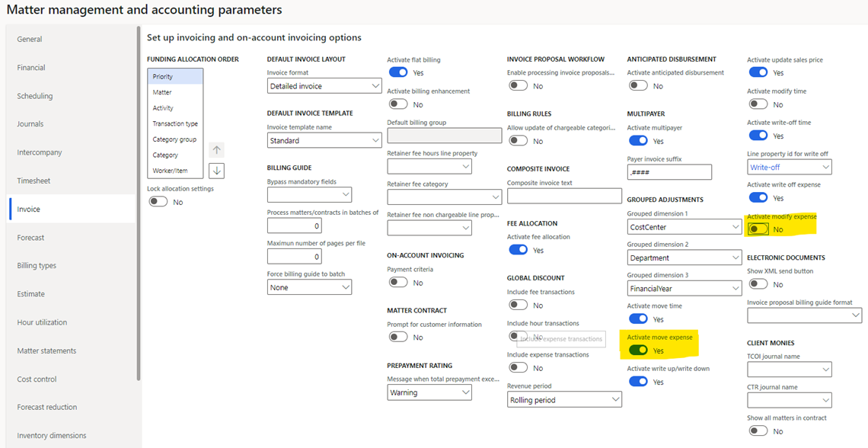868x448 pixels.
Task: Select the Invoice tab
Action: tap(72, 210)
